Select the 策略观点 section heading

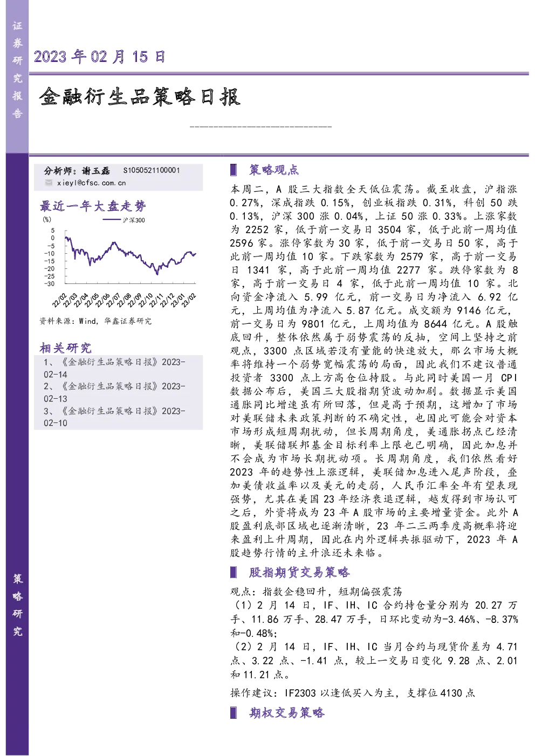(273, 170)
